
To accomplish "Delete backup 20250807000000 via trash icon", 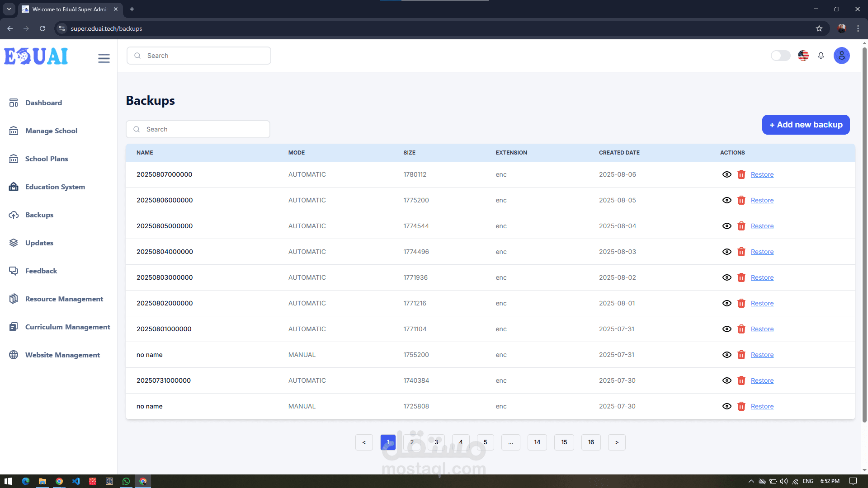I will point(741,174).
